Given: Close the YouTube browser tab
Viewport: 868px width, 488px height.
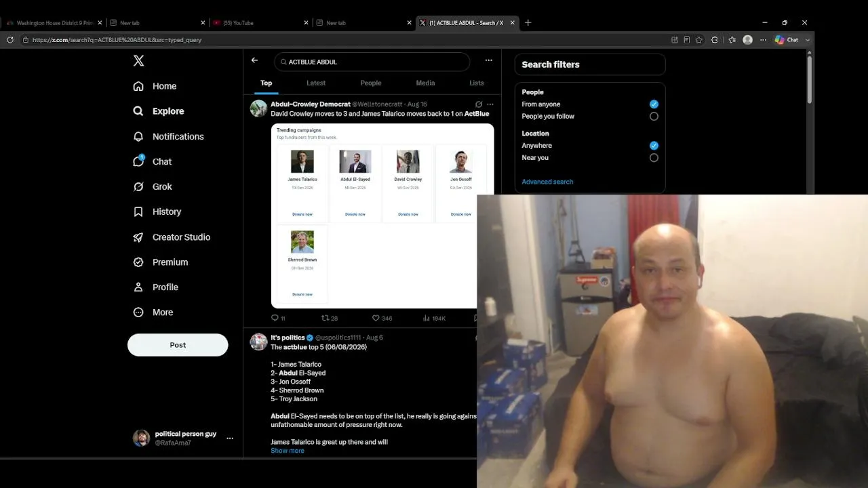Looking at the screenshot, I should (x=306, y=22).
